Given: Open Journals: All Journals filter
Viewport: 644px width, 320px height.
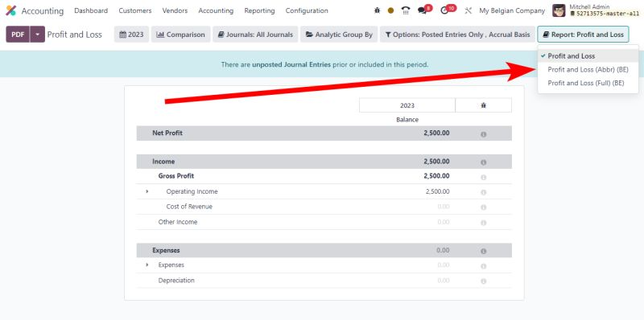Looking at the screenshot, I should tap(255, 35).
